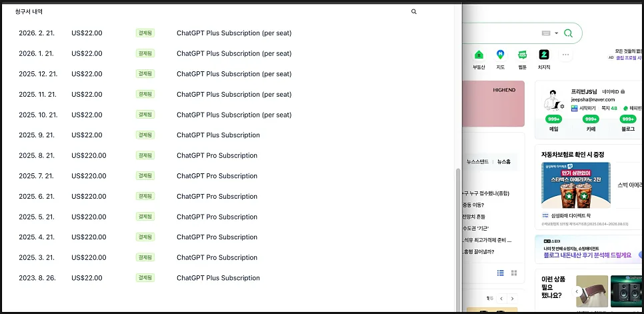
Task: Switch to the 뉴스스탠드 tab
Action: click(x=477, y=162)
